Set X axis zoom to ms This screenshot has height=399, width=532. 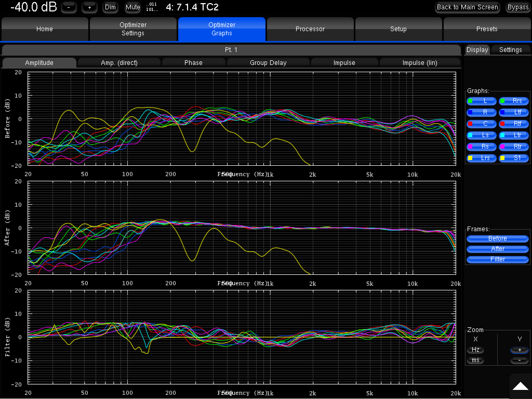click(475, 360)
